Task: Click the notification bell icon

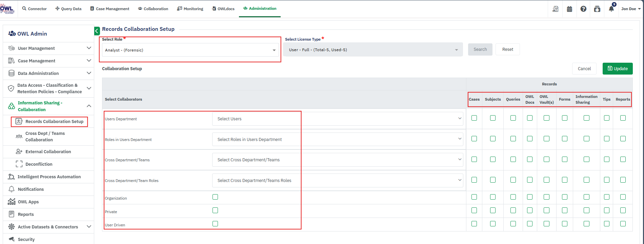Action: coord(611,9)
